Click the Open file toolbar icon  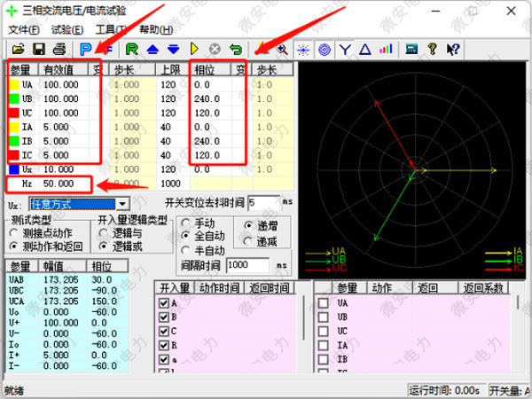click(x=19, y=48)
